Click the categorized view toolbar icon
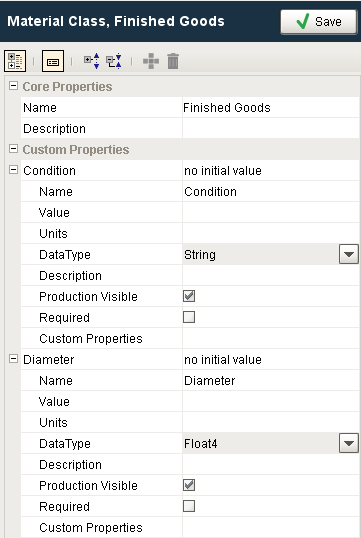Viewport: 361px width, 538px height. 15,61
